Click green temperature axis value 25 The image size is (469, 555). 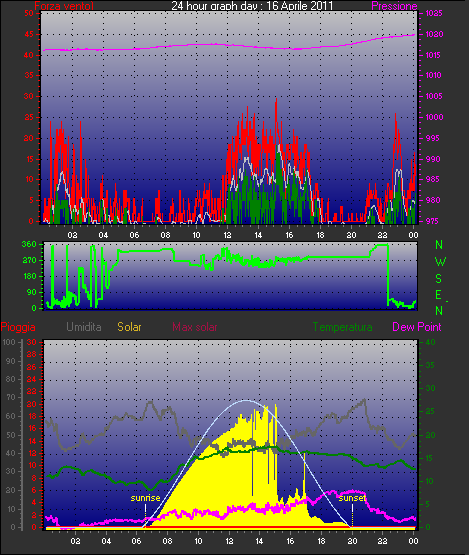[x=430, y=412]
